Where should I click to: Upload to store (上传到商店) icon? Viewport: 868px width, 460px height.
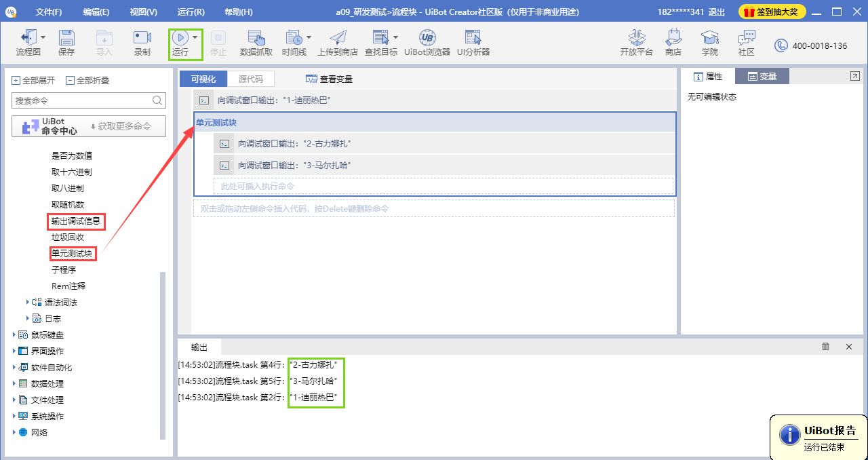coord(337,38)
